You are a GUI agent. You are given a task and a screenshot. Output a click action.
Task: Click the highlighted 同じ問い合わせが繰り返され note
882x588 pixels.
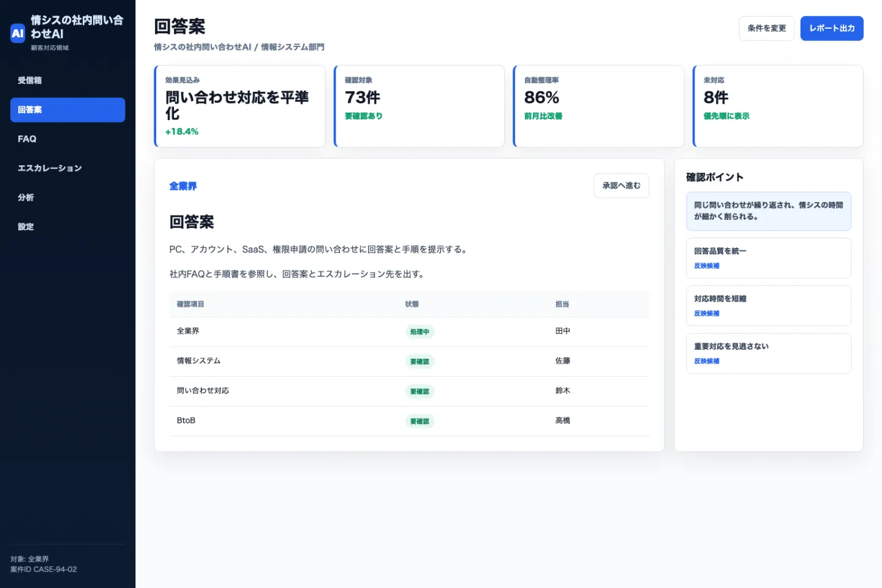(x=769, y=211)
